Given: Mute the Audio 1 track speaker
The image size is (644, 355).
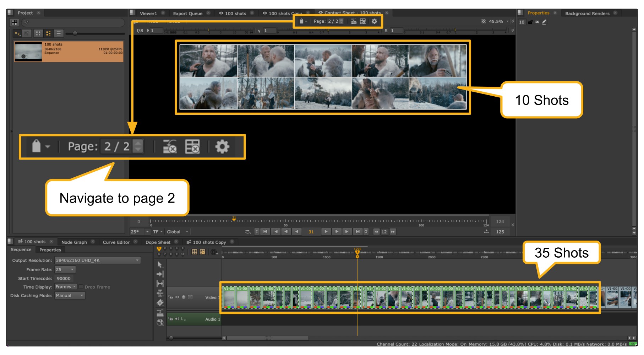Looking at the screenshot, I should [x=177, y=319].
